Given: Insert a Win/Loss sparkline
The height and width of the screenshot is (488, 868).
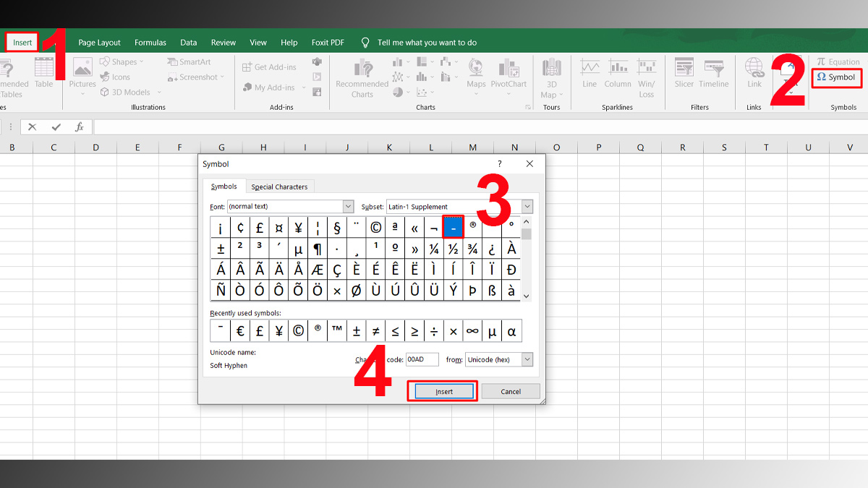Looking at the screenshot, I should [647, 77].
